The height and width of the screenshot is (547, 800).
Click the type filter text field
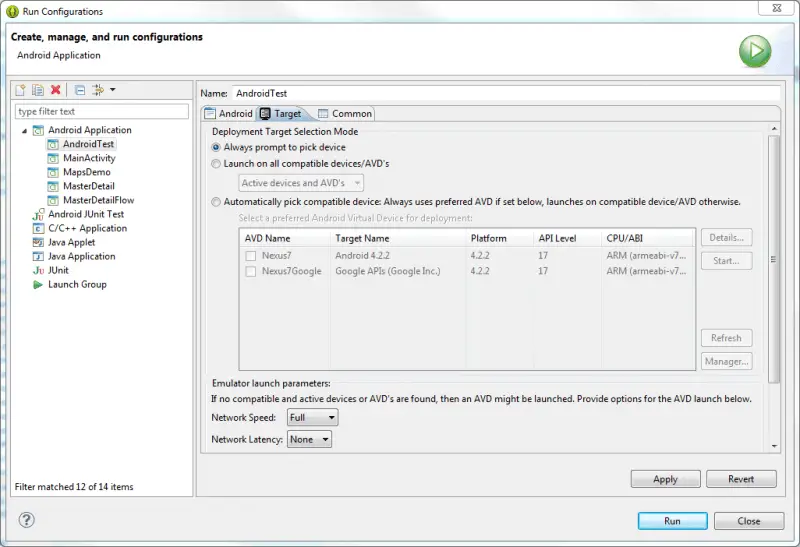click(x=101, y=111)
